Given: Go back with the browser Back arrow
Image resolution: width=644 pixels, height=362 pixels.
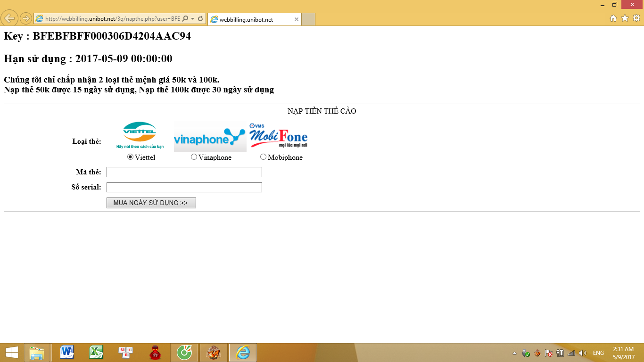Looking at the screenshot, I should pos(9,18).
